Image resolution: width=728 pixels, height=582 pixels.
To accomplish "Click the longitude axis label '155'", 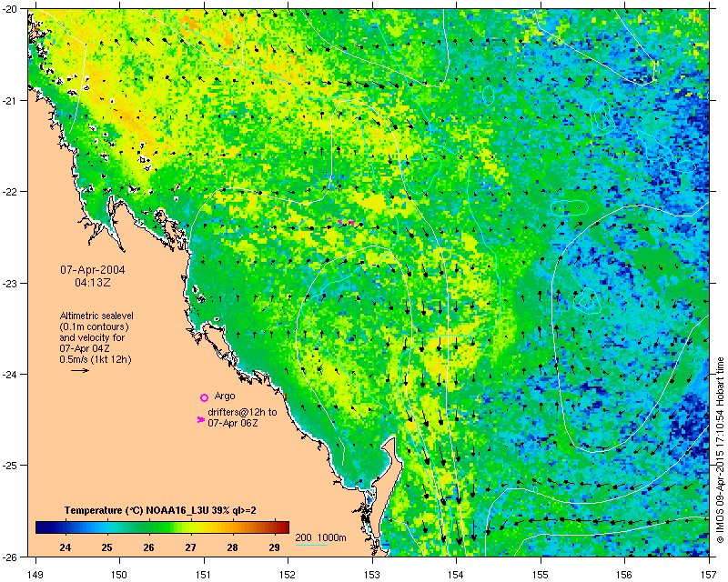I will (541, 575).
